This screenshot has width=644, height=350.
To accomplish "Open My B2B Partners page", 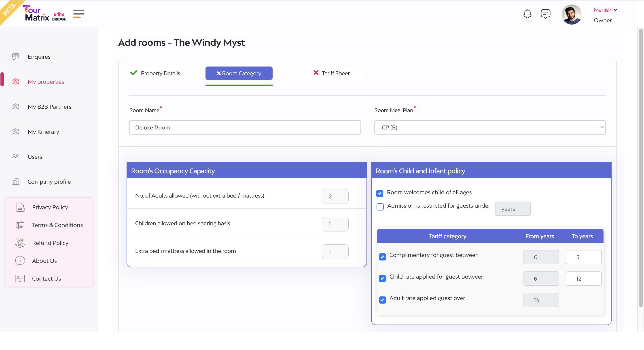I will coord(49,107).
